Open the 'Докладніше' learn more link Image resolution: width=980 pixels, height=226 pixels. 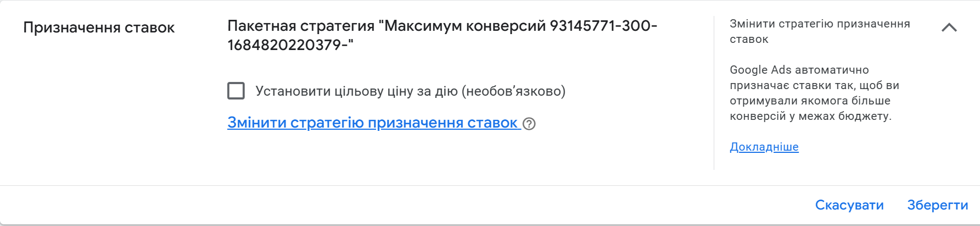click(764, 147)
